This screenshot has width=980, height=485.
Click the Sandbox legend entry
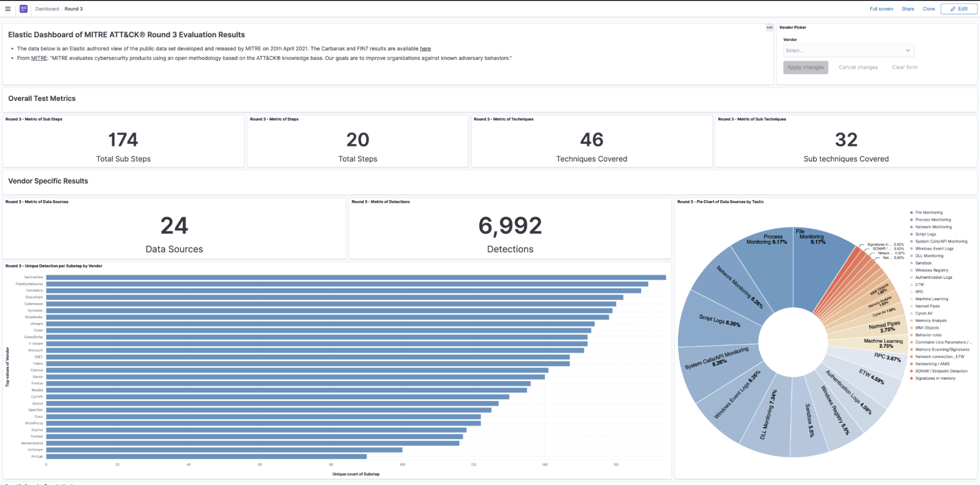(923, 263)
